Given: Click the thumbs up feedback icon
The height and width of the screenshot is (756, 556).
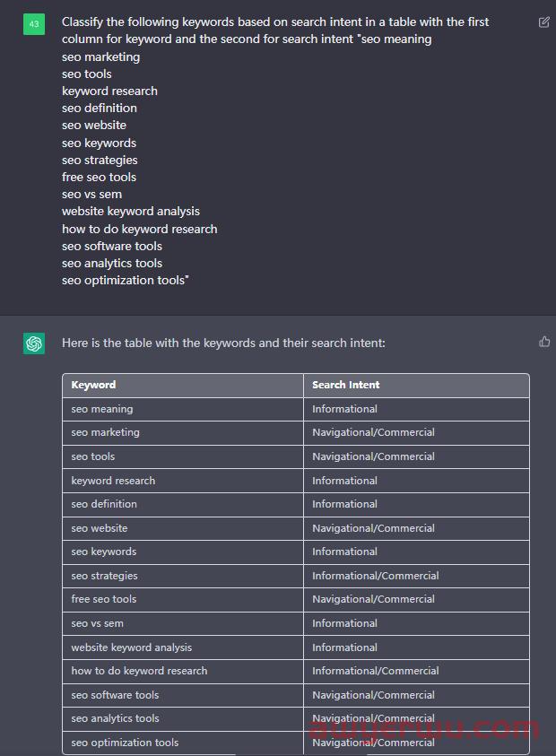Looking at the screenshot, I should coord(544,342).
